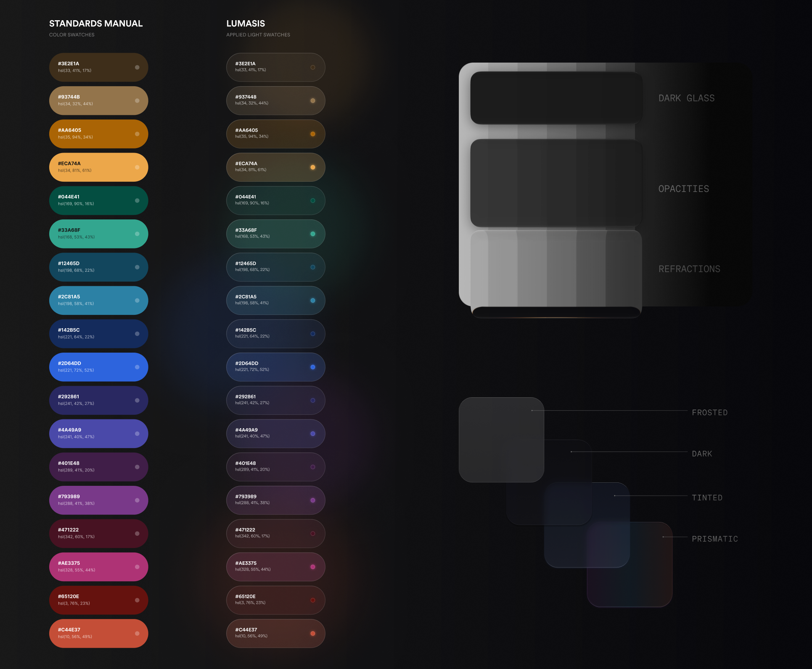Click the dot in the Standards Manual #401E48 swatch
This screenshot has width=812, height=669.
click(x=137, y=467)
